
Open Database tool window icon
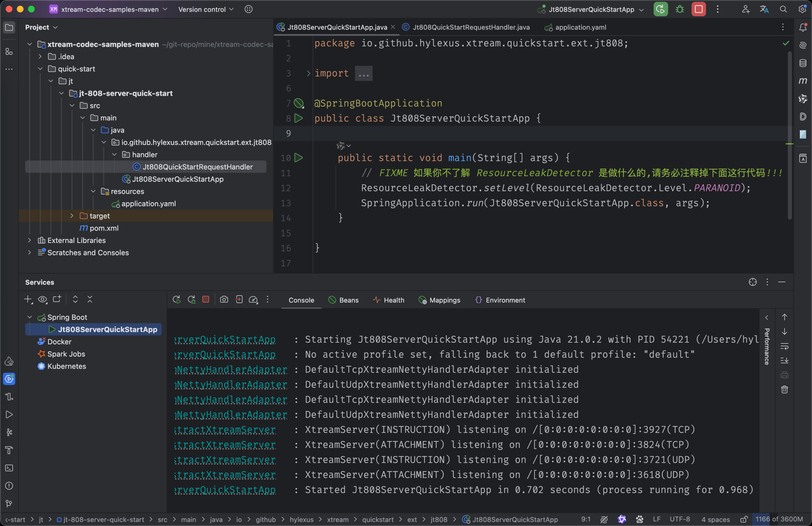pyautogui.click(x=803, y=63)
